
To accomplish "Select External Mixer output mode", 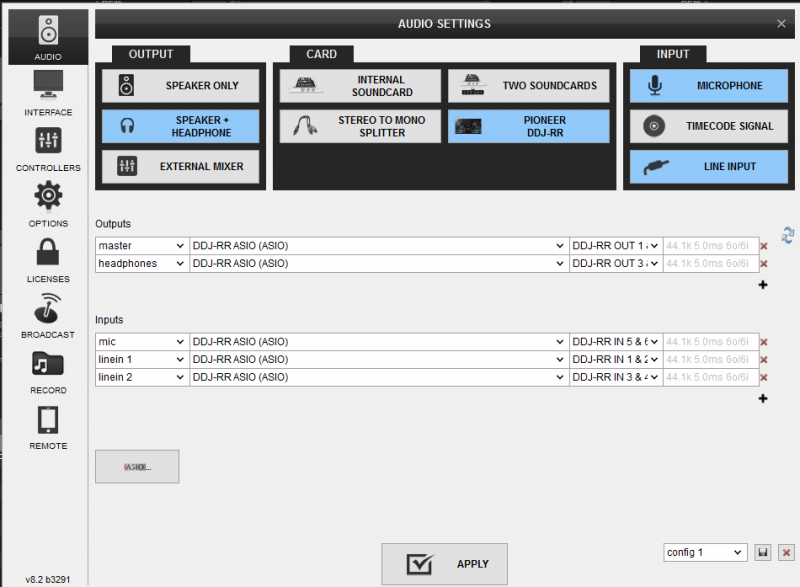I will click(x=181, y=166).
